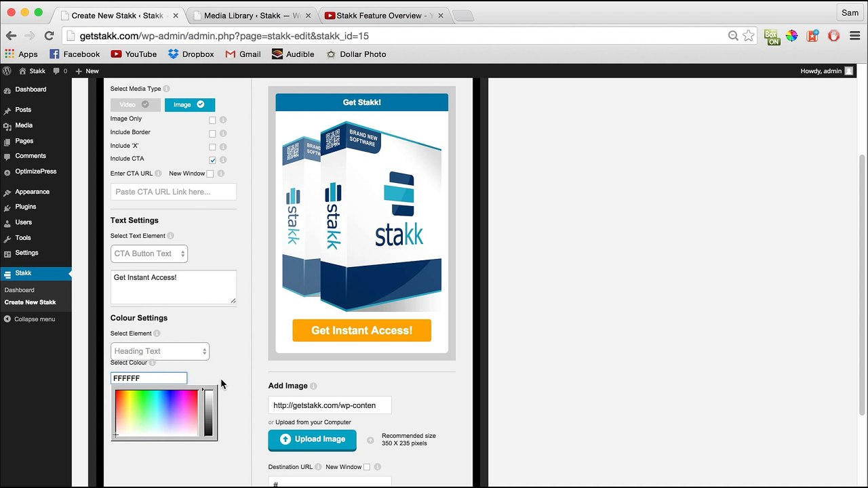This screenshot has height=488, width=868.
Task: Click Get Instant Access! preview button
Action: coord(361,331)
